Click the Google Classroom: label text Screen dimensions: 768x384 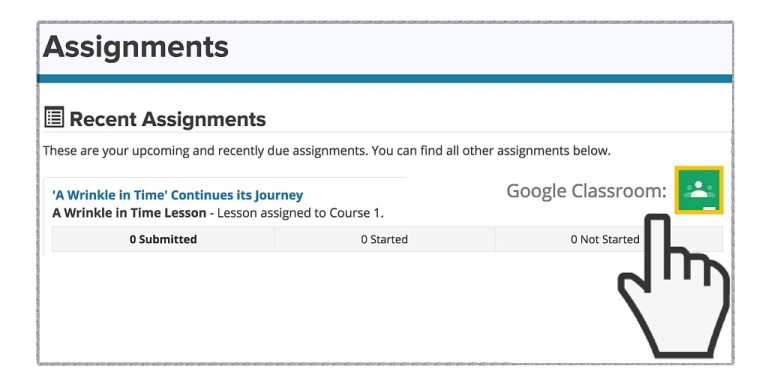pos(586,191)
